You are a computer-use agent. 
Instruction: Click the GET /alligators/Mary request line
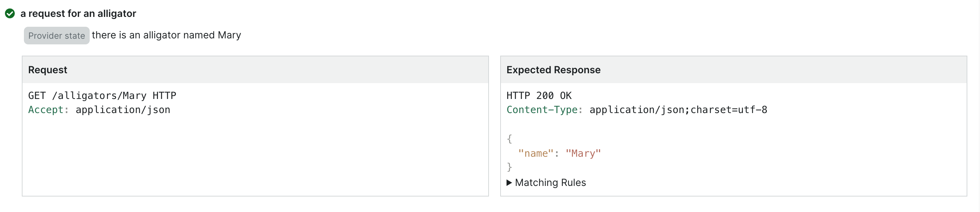[x=102, y=95]
